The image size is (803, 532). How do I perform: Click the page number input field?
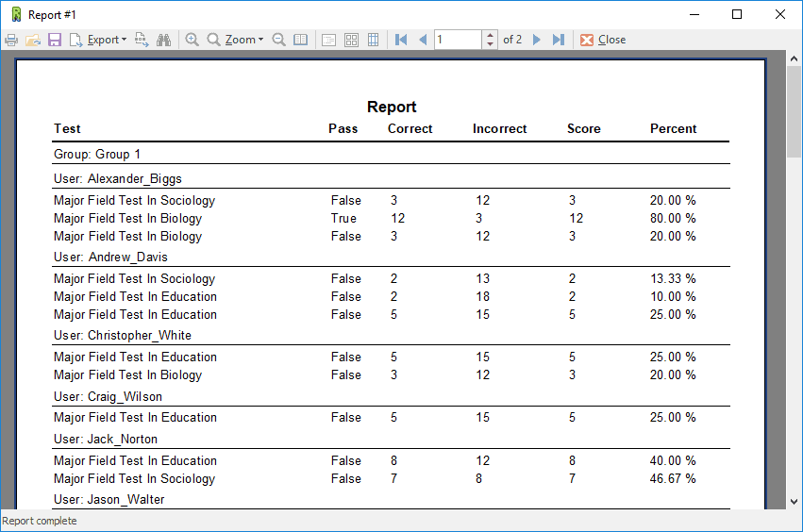(458, 40)
